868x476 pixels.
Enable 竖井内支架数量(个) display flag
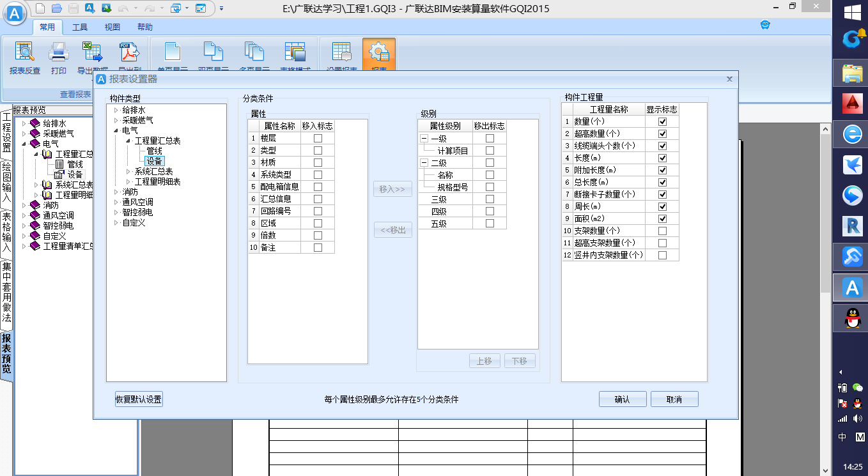click(662, 255)
